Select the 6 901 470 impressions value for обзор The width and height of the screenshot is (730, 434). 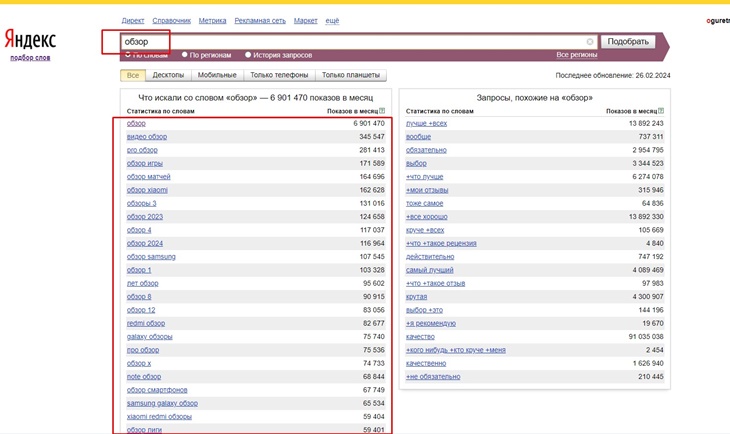[369, 123]
